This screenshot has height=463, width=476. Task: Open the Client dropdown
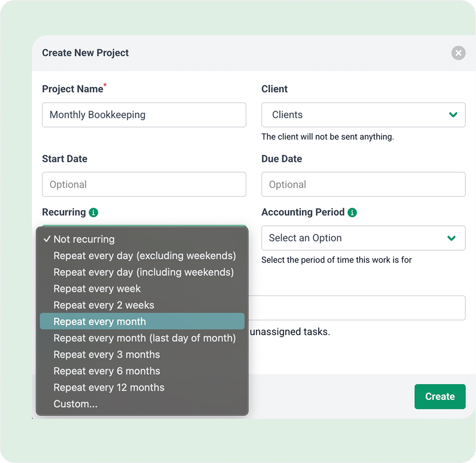pyautogui.click(x=363, y=115)
